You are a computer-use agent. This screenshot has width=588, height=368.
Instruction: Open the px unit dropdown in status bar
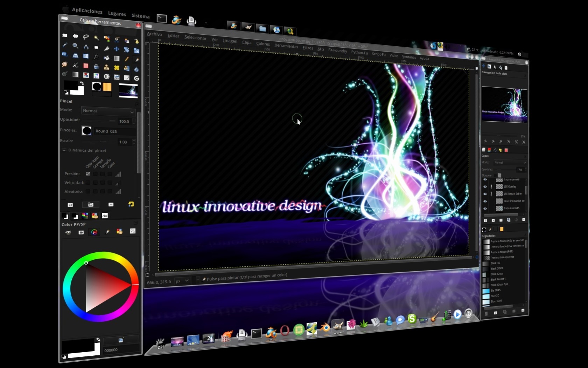click(x=182, y=281)
